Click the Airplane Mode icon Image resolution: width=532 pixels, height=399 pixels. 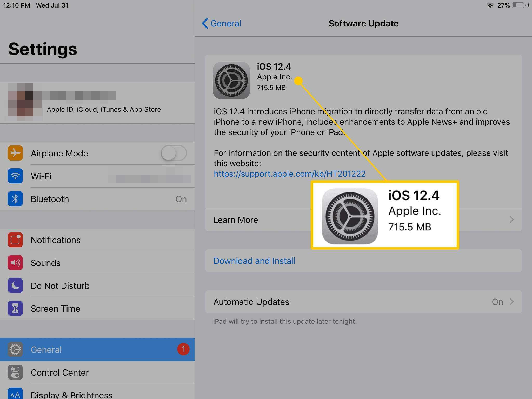16,152
